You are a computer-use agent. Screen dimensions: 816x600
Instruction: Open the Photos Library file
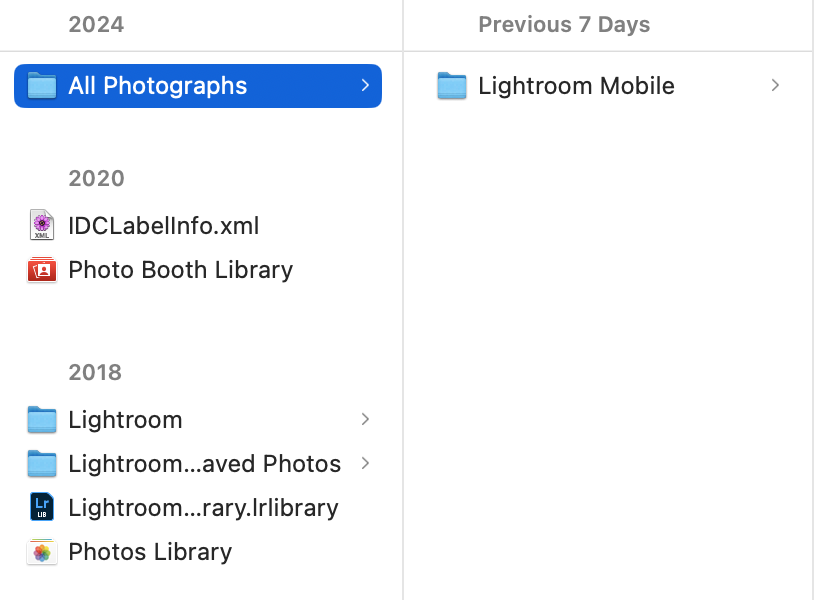tap(149, 551)
